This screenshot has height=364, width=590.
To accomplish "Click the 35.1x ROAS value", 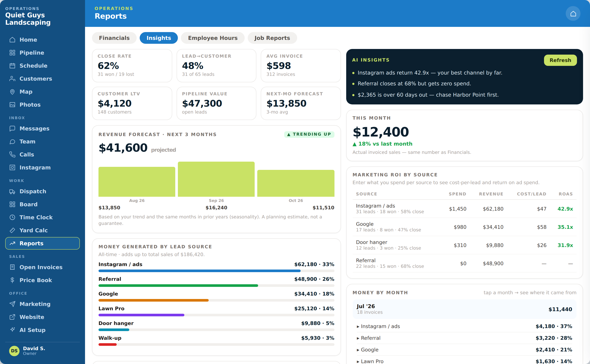I will coord(565,227).
